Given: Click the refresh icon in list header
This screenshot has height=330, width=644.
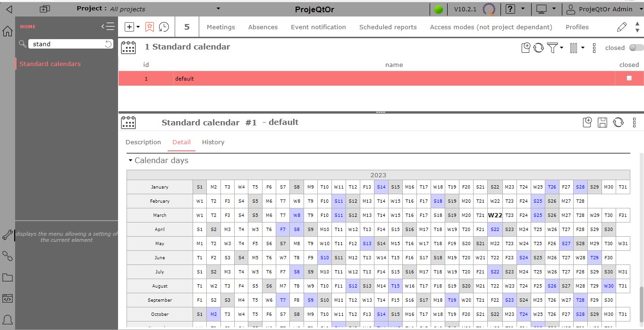Looking at the screenshot, I should click(x=539, y=48).
